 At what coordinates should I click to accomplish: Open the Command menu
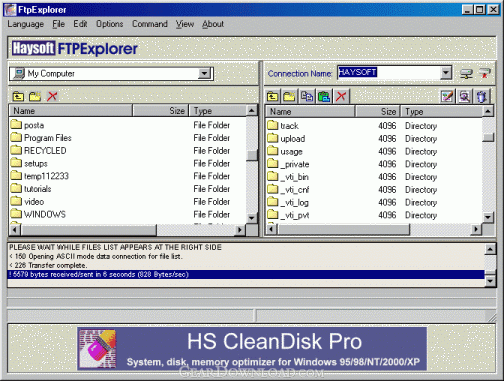click(150, 24)
